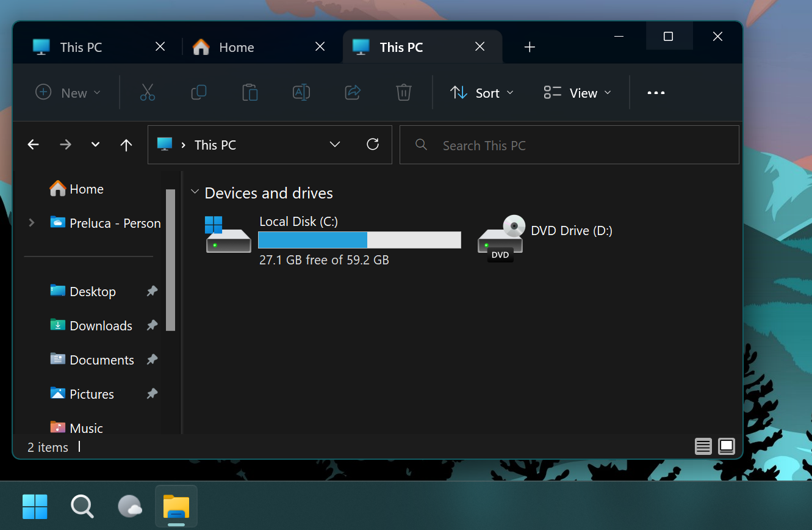
Task: Open the Sort dropdown menu
Action: click(x=481, y=92)
